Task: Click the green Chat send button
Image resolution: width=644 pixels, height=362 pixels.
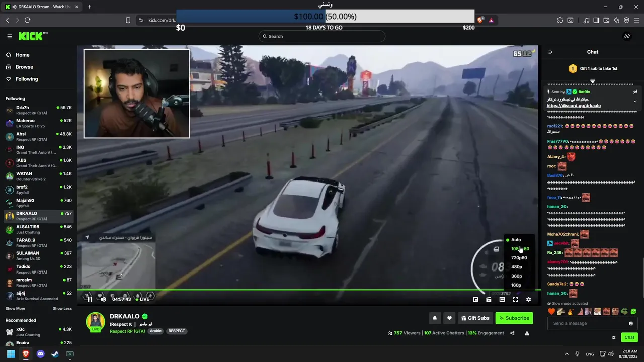Action: (x=629, y=337)
